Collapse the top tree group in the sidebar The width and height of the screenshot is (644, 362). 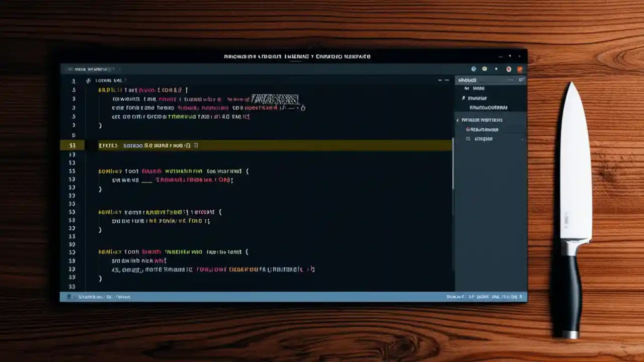pyautogui.click(x=467, y=88)
